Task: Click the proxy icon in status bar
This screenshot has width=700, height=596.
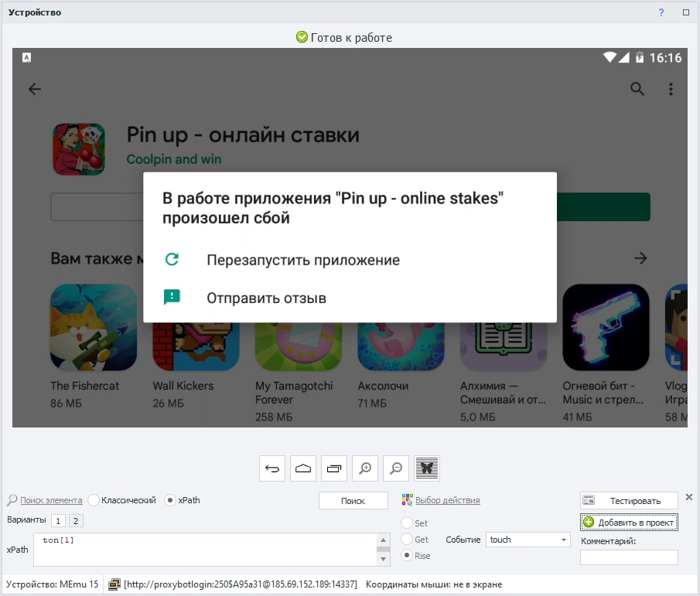Action: click(114, 584)
